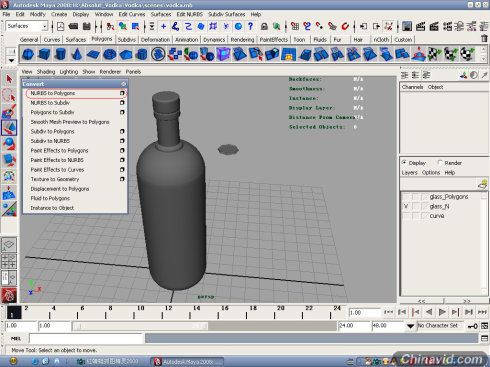
Task: Open the Modify menu
Action: pyautogui.click(x=37, y=14)
